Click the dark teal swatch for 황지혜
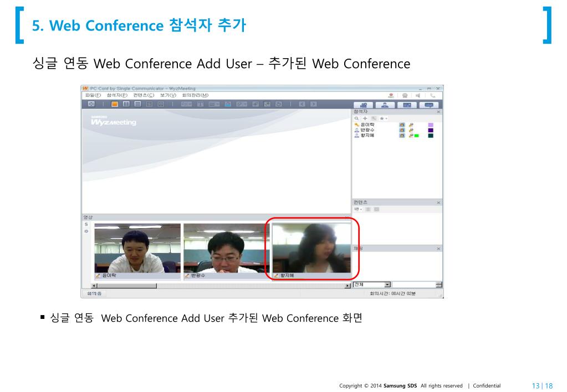 click(x=430, y=136)
